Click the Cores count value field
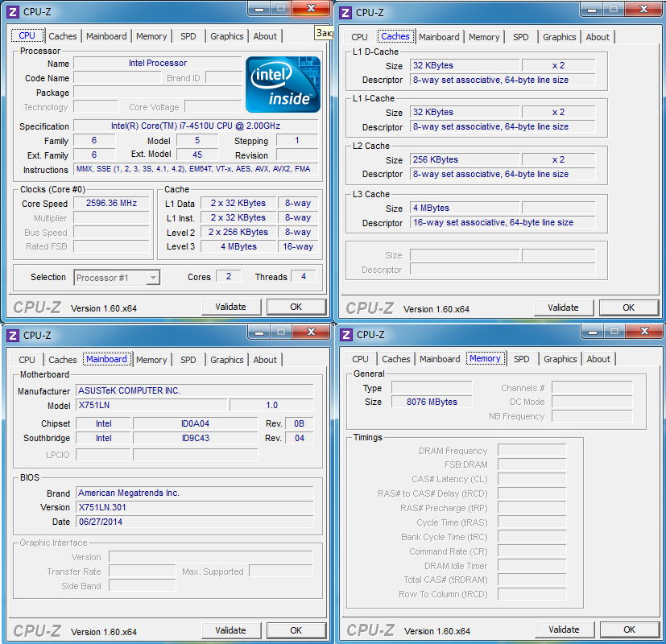 (229, 276)
